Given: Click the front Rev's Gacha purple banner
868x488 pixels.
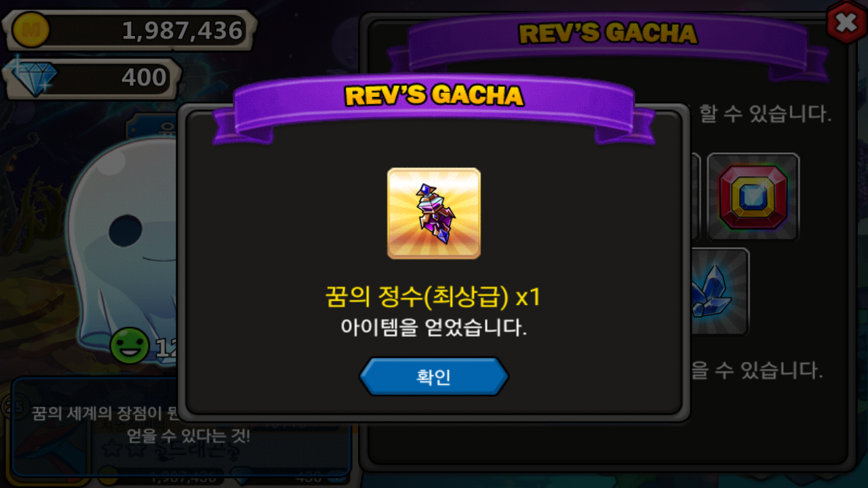Looking at the screenshot, I should tap(434, 108).
